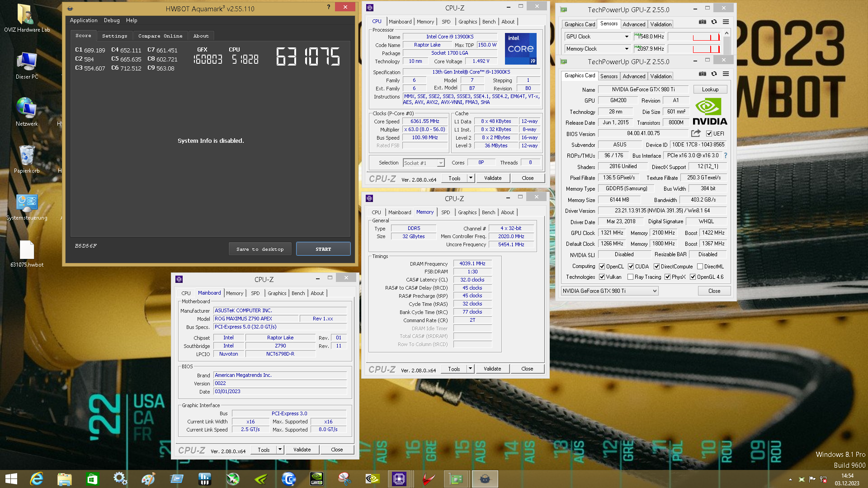This screenshot has width=868, height=488.
Task: Open the Windows Store taskbar icon
Action: pos(92,479)
